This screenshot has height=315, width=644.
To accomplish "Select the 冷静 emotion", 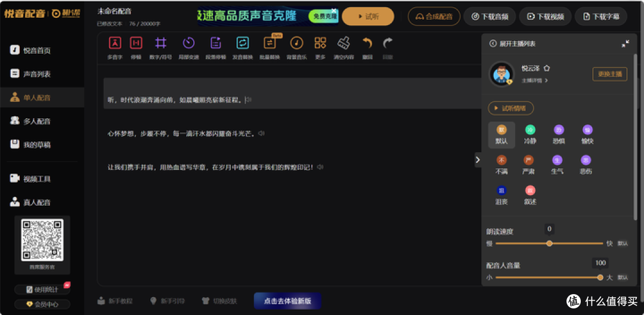I will (530, 135).
